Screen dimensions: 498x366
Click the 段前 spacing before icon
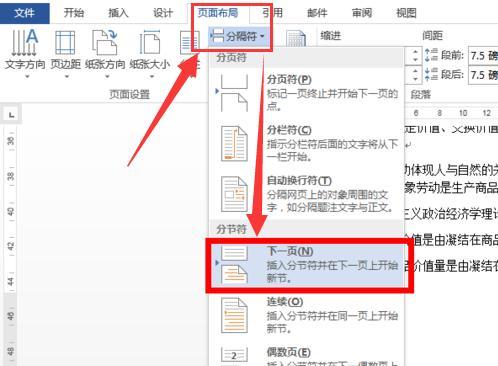click(431, 55)
